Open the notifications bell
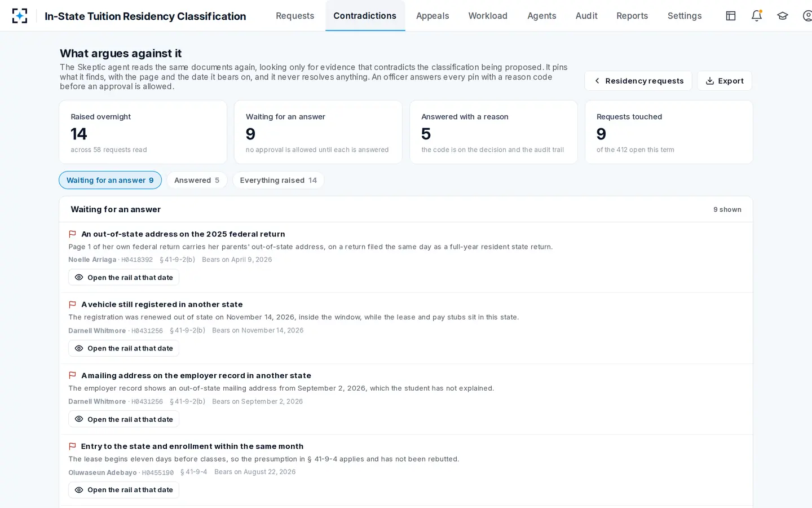Screen dimensions: 812x508 pyautogui.click(x=757, y=16)
